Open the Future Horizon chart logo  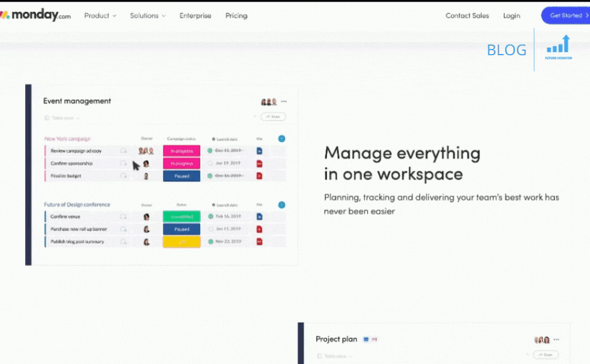(558, 47)
